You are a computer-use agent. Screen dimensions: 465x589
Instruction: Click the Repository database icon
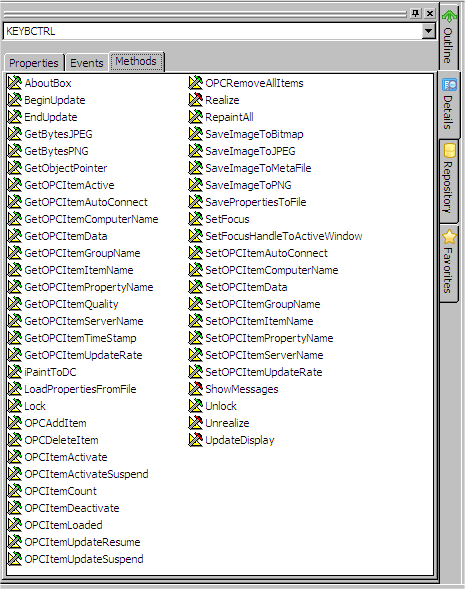coord(449,150)
